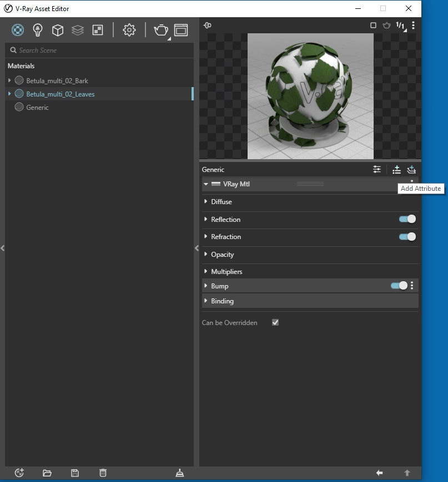This screenshot has height=482, width=448.
Task: Click the Can be Overridden label
Action: (229, 323)
